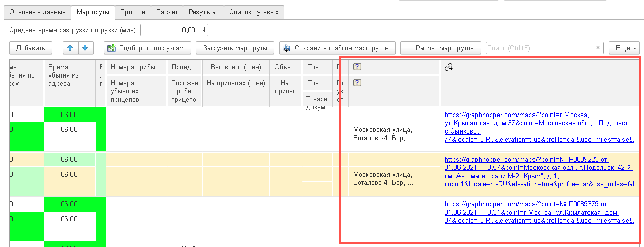Click upper question mark column header
Viewport: 644px width, 247px height.
coord(356,67)
